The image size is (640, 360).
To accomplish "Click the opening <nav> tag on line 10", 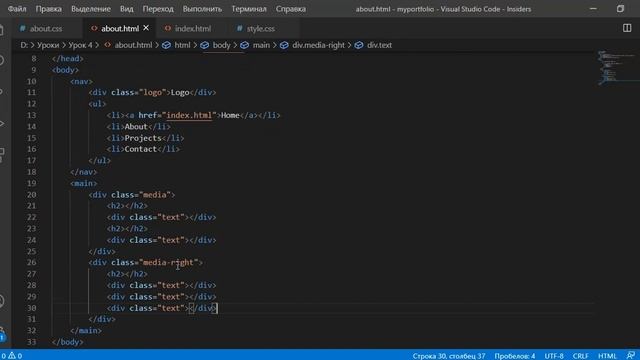I will coord(81,81).
